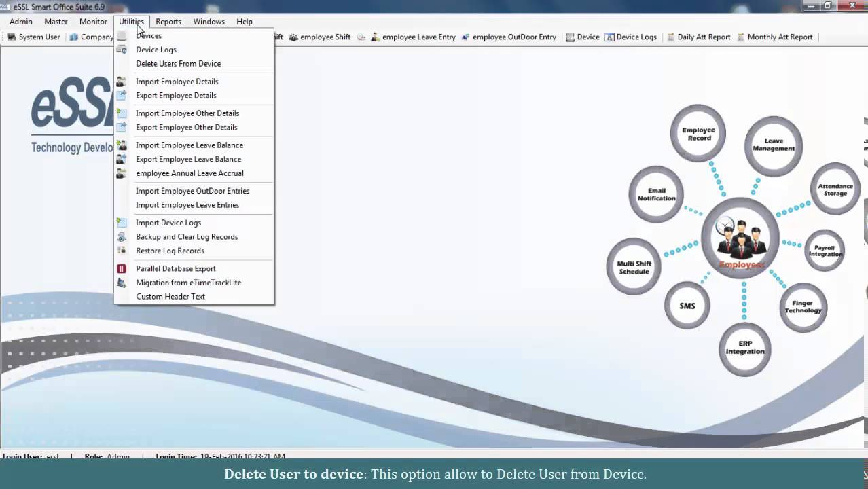This screenshot has height=489, width=868.
Task: Open Device Logs toolbar shortcut
Action: [x=631, y=37]
